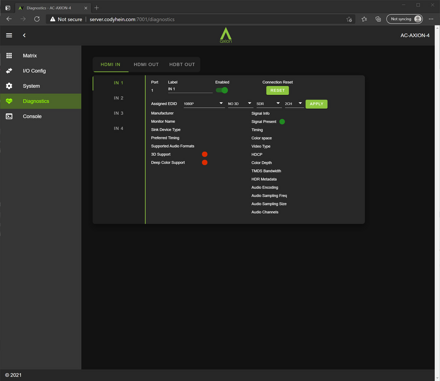Click the APPLY button
The height and width of the screenshot is (381, 440).
point(316,104)
